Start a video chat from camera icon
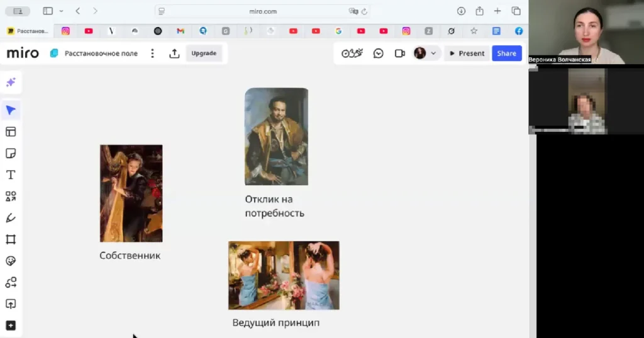This screenshot has width=644, height=338. pyautogui.click(x=399, y=53)
